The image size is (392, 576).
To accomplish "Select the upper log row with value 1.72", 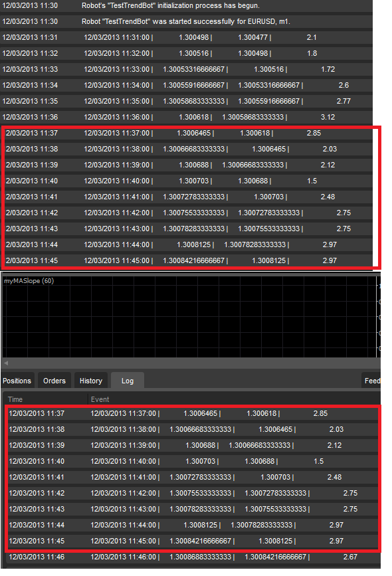I will click(186, 69).
